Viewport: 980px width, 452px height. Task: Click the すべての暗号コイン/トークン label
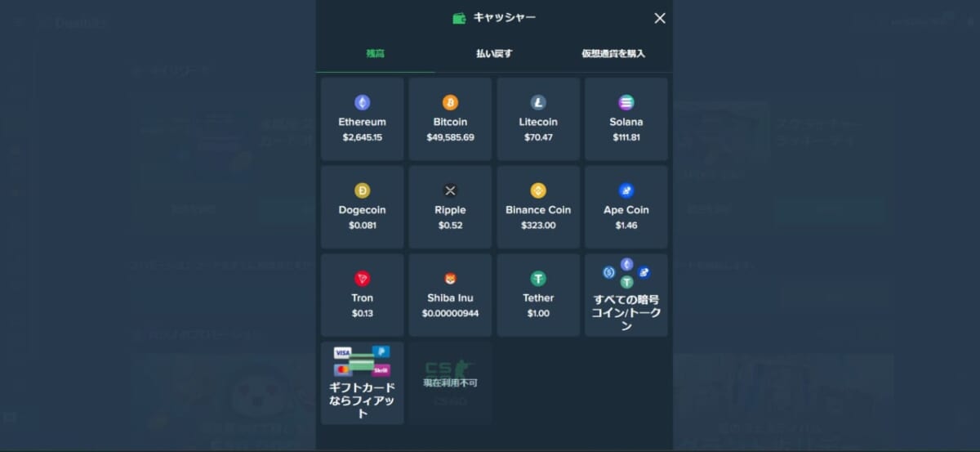pos(626,312)
